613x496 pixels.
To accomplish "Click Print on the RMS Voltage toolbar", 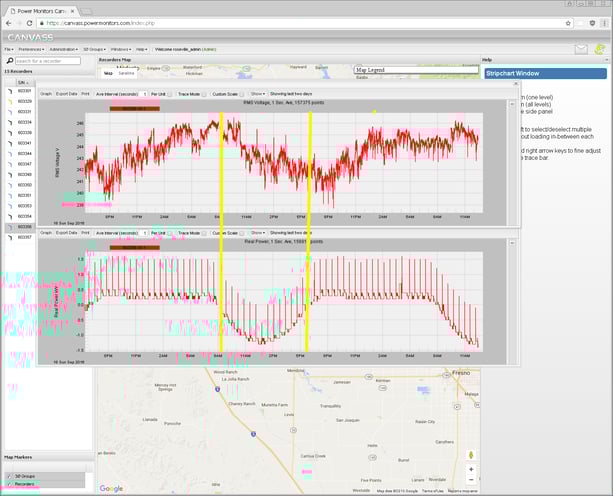I will 85,94.
